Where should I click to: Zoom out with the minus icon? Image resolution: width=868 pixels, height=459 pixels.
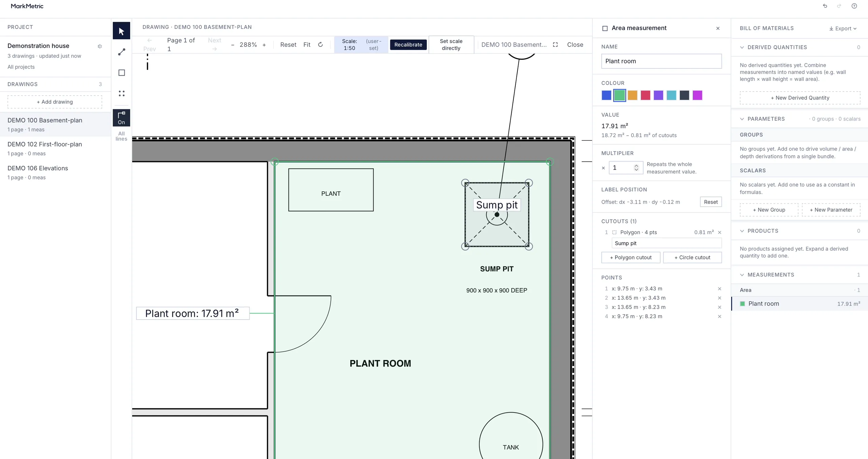coord(233,45)
